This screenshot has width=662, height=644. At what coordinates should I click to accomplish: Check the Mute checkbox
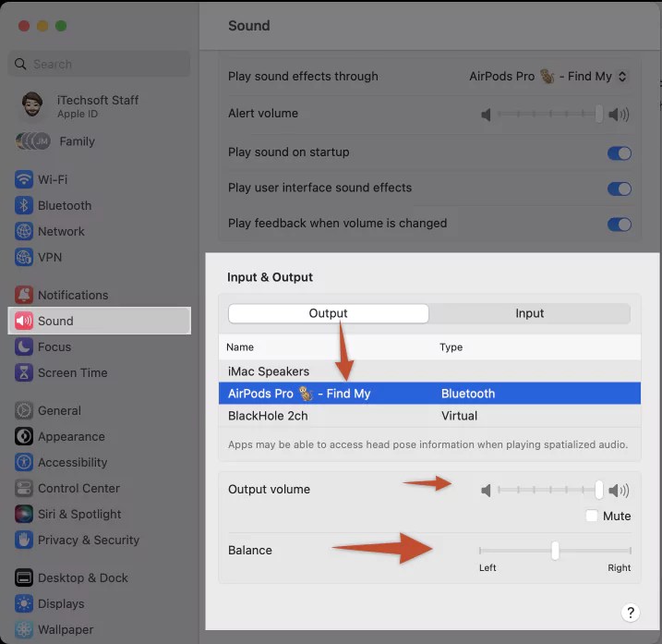click(x=592, y=516)
